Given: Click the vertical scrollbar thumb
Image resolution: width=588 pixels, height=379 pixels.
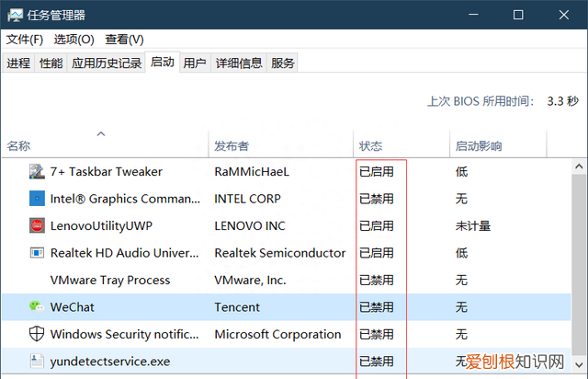Looking at the screenshot, I should (x=579, y=265).
